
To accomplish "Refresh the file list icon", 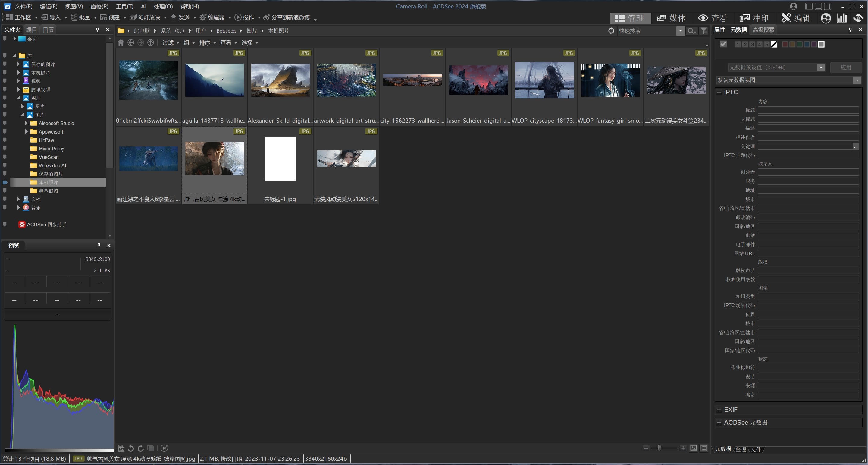I will [611, 31].
